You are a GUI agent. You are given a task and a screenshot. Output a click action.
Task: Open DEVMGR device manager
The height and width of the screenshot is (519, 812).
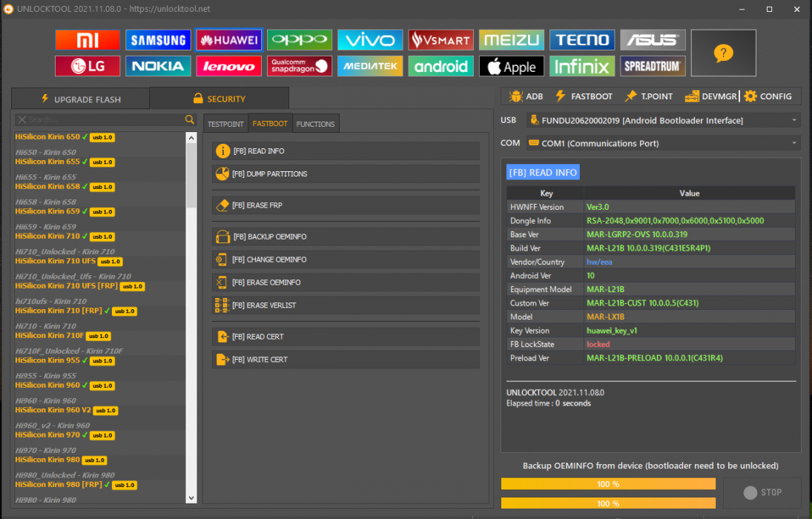click(x=710, y=96)
